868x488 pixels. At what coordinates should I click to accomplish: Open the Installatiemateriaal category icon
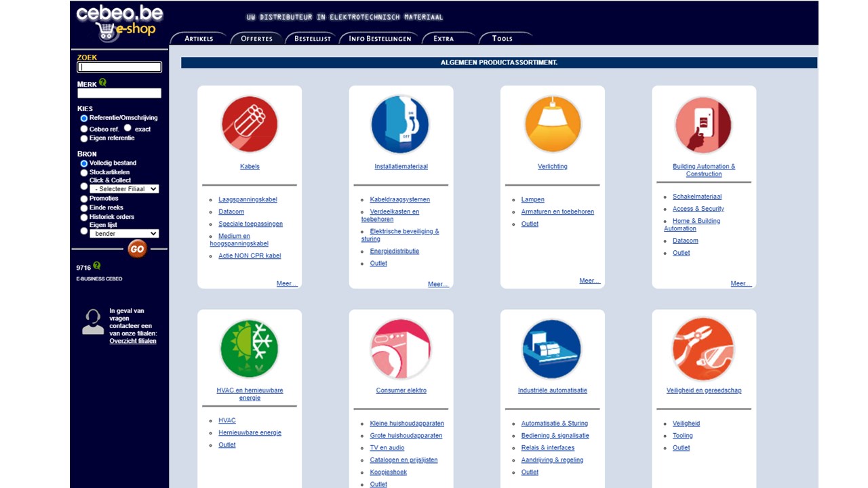tap(400, 124)
